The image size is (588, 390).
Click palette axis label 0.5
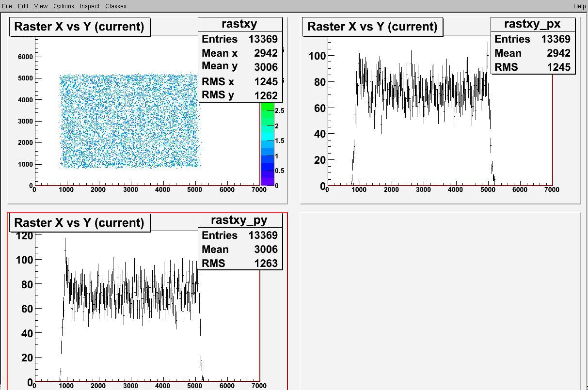[x=280, y=171]
